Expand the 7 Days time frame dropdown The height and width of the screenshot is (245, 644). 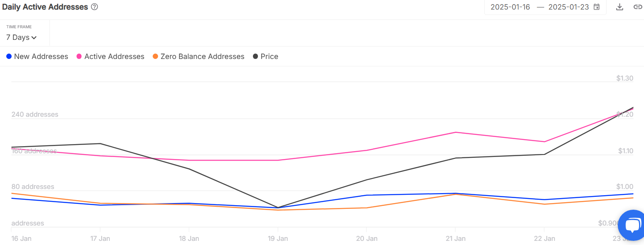(21, 37)
